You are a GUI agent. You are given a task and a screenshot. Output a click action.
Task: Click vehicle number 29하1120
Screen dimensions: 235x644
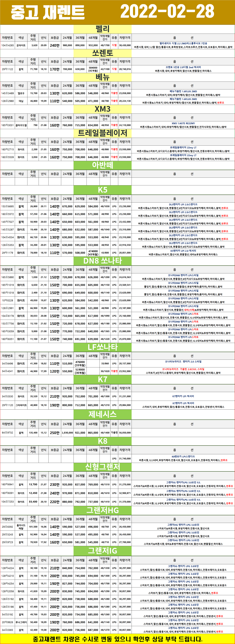pos(7,405)
